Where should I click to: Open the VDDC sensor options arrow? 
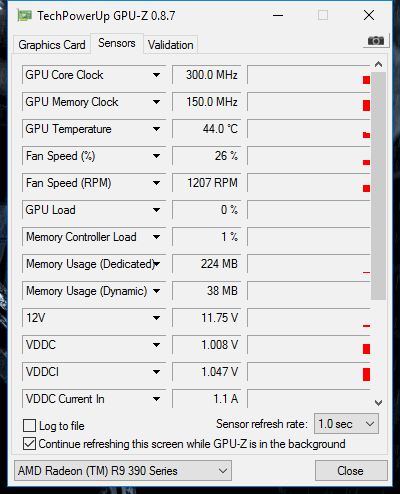pyautogui.click(x=156, y=345)
